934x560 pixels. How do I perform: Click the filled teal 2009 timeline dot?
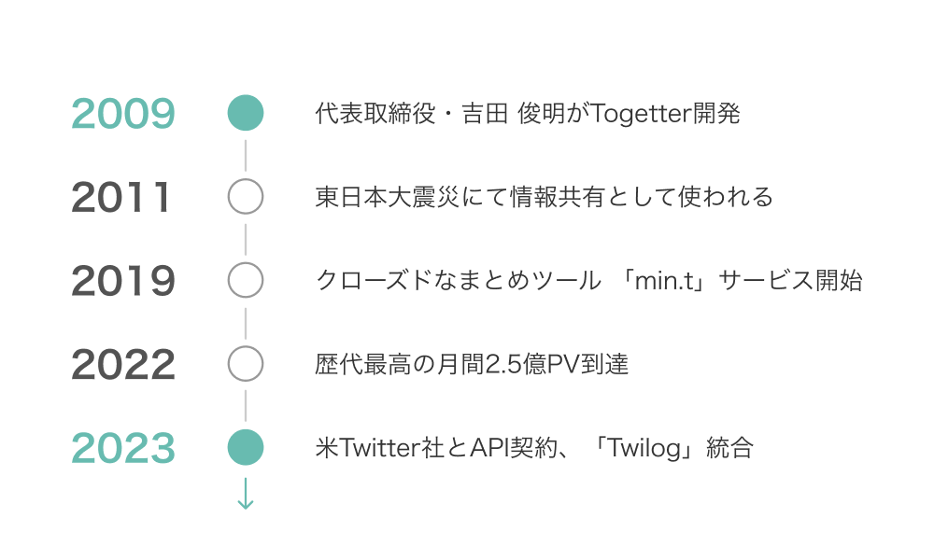[246, 113]
